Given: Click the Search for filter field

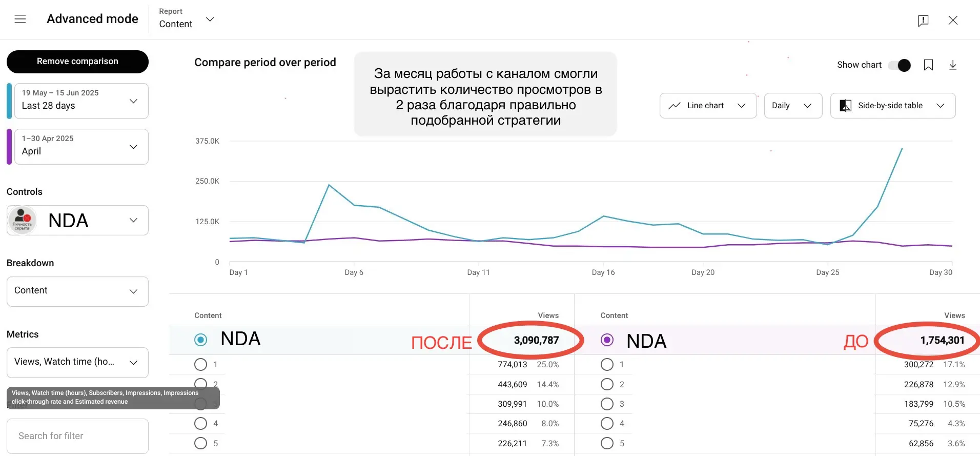Looking at the screenshot, I should (x=77, y=436).
